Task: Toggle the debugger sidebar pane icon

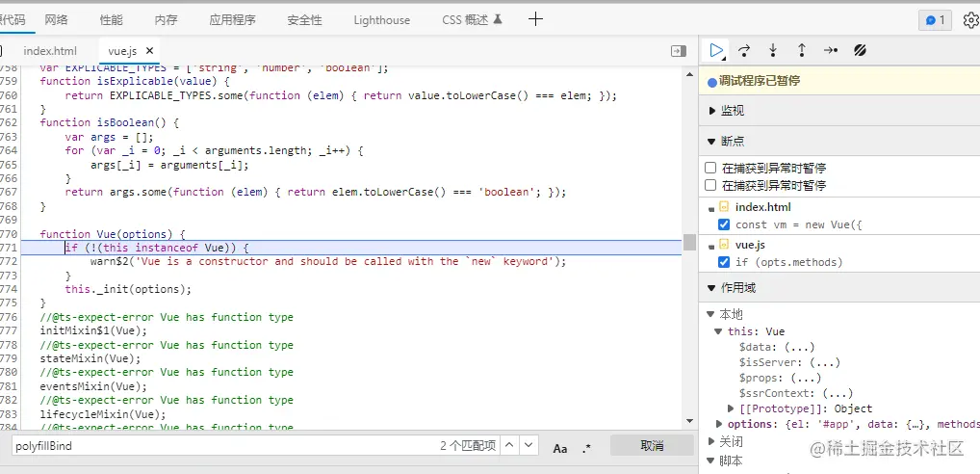Action: point(679,51)
